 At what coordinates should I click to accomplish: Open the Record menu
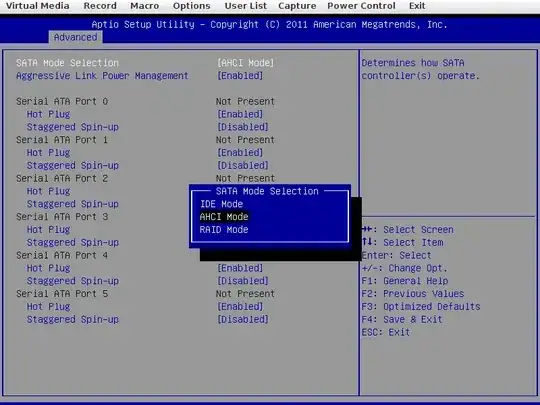(100, 6)
